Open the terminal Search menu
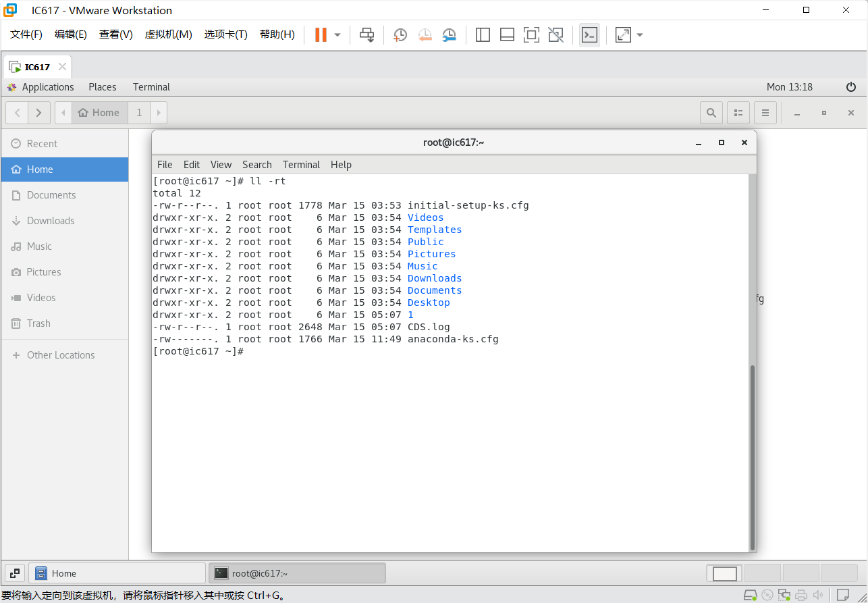The image size is (868, 603). [257, 165]
